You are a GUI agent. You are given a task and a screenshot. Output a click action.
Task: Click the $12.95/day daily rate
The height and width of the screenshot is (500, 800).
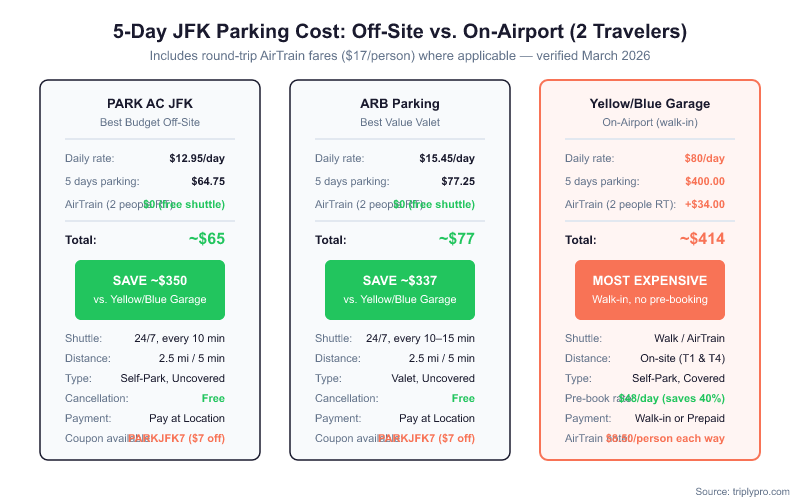197,158
